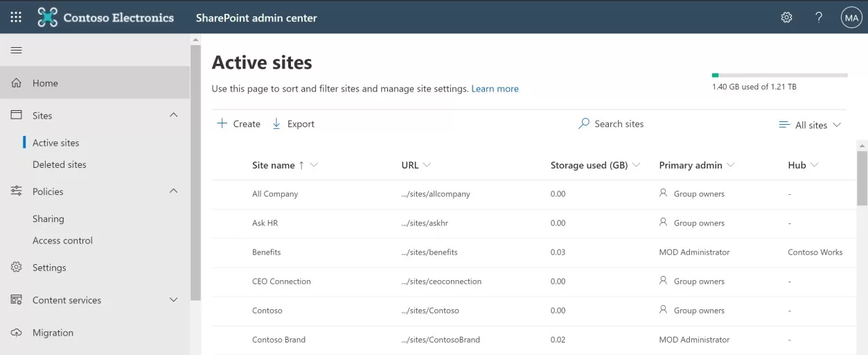The image size is (868, 355).
Task: Open Storage used column dropdown
Action: (x=636, y=165)
